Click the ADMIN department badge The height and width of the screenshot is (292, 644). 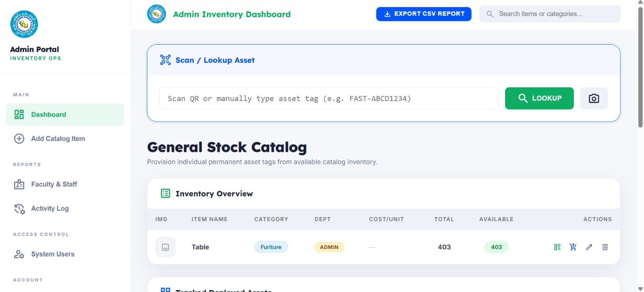(x=329, y=247)
